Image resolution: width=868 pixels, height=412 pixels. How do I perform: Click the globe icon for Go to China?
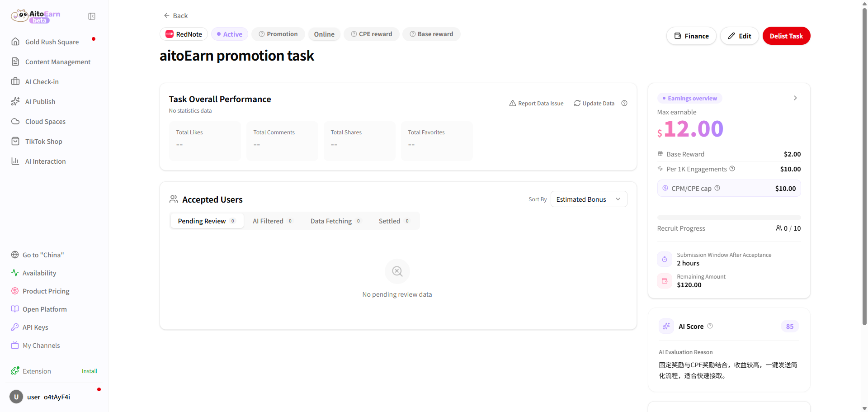(15, 255)
